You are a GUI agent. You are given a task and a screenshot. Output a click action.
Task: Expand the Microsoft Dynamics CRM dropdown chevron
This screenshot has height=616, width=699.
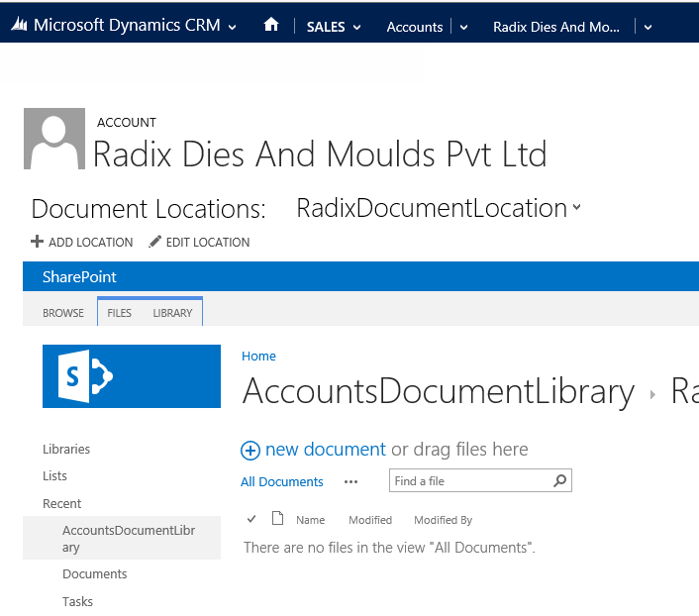pyautogui.click(x=233, y=27)
